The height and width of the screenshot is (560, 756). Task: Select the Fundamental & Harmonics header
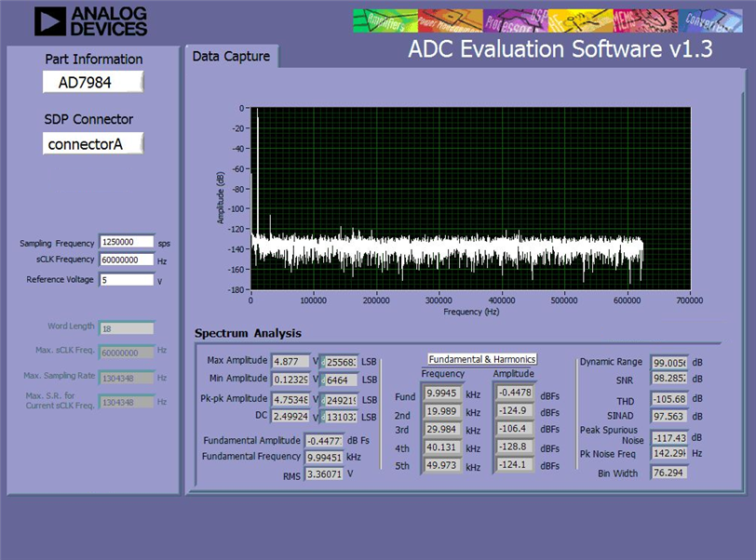click(482, 359)
